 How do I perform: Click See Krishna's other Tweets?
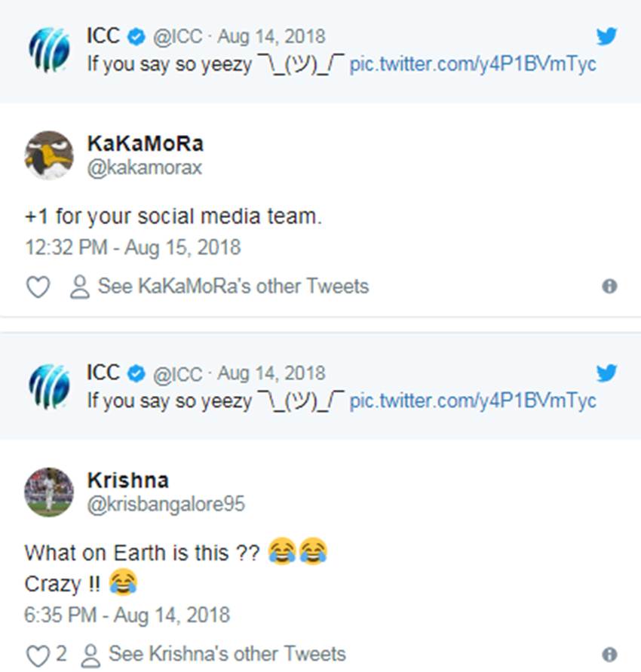(227, 654)
